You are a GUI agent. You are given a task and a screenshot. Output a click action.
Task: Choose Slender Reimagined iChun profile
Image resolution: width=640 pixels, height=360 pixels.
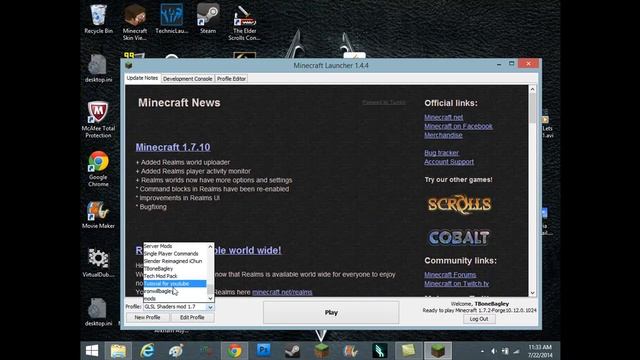coord(175,261)
